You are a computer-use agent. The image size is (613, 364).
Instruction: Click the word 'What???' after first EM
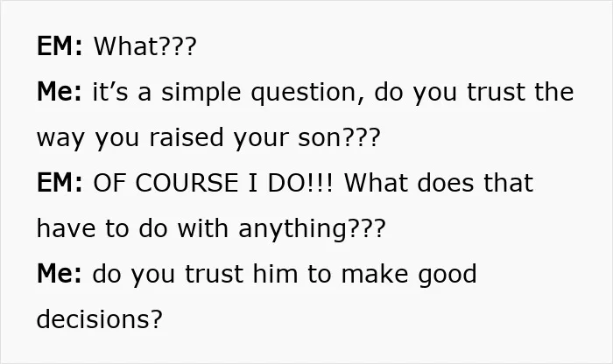click(x=145, y=46)
